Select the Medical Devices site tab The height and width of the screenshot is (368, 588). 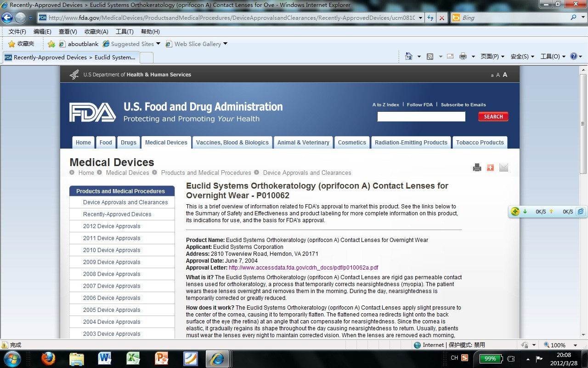(166, 142)
